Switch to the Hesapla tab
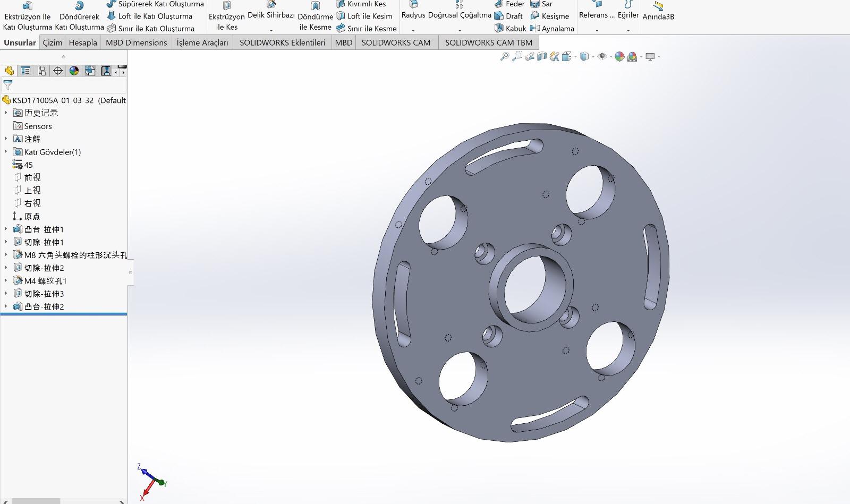850x504 pixels. 83,42
